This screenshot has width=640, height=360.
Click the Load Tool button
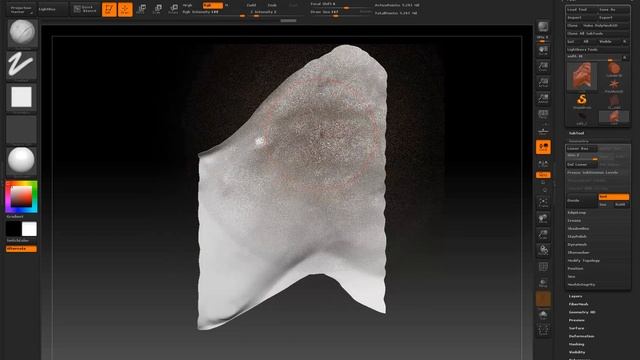tap(581, 9)
